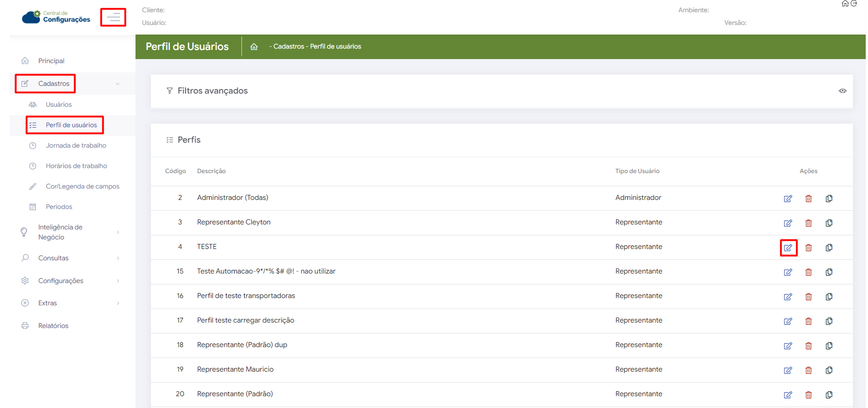Click the logout icon at top right
Image resolution: width=868 pixels, height=408 pixels.
[x=854, y=4]
